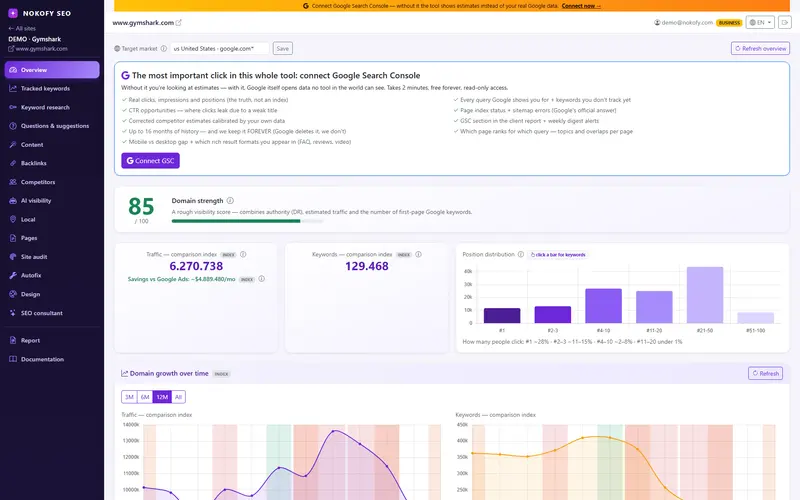Click the Nokofy SEO logo icon
The width and height of the screenshot is (800, 500).
coord(13,13)
